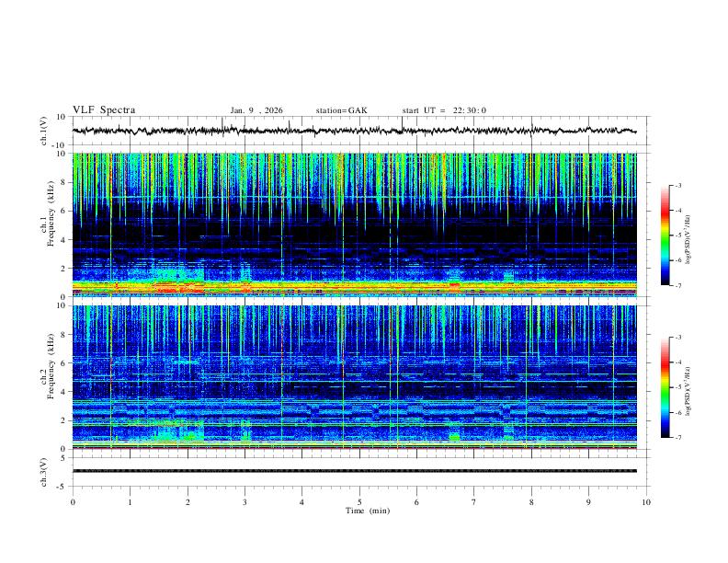This screenshot has height=563, width=728.
Task: Click the ch.3(V) black signal band
Action: (x=354, y=471)
